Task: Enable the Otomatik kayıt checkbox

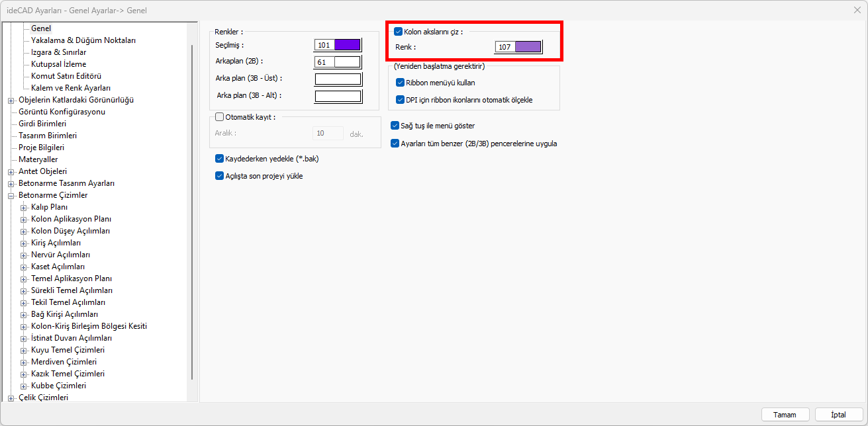Action: click(x=220, y=117)
